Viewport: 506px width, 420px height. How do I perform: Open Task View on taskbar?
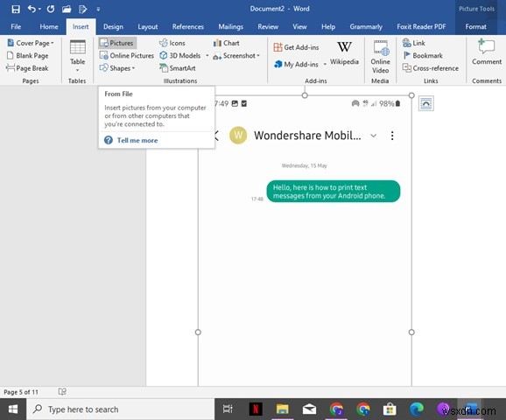(228, 409)
